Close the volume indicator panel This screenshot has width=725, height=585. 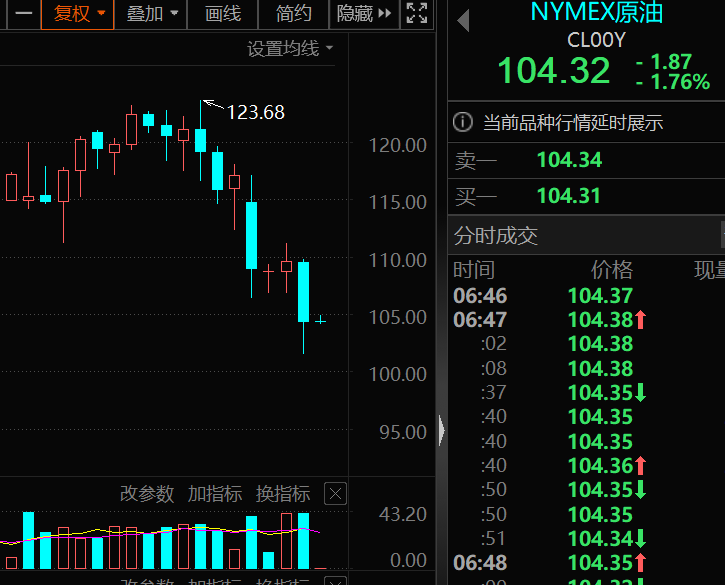pyautogui.click(x=336, y=493)
